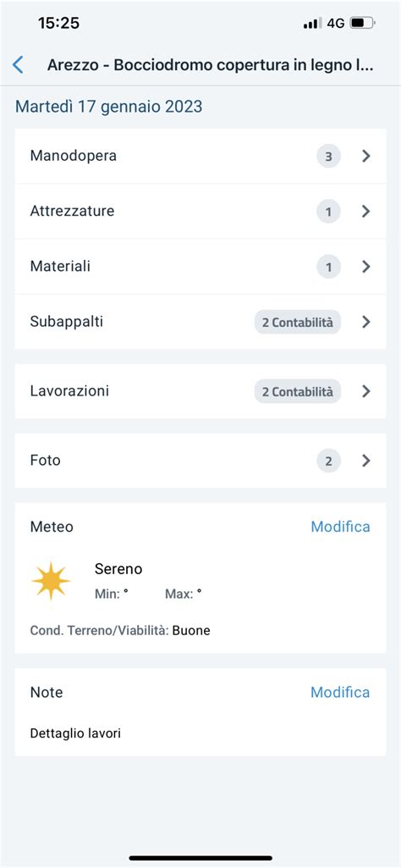Tap the battery status icon
The width and height of the screenshot is (401, 868).
[363, 23]
